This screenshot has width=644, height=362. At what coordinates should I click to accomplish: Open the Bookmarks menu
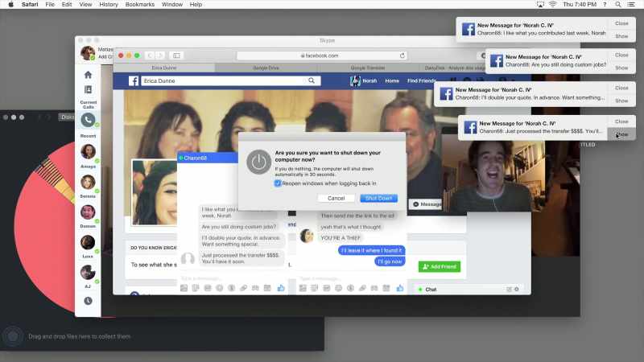click(x=140, y=5)
